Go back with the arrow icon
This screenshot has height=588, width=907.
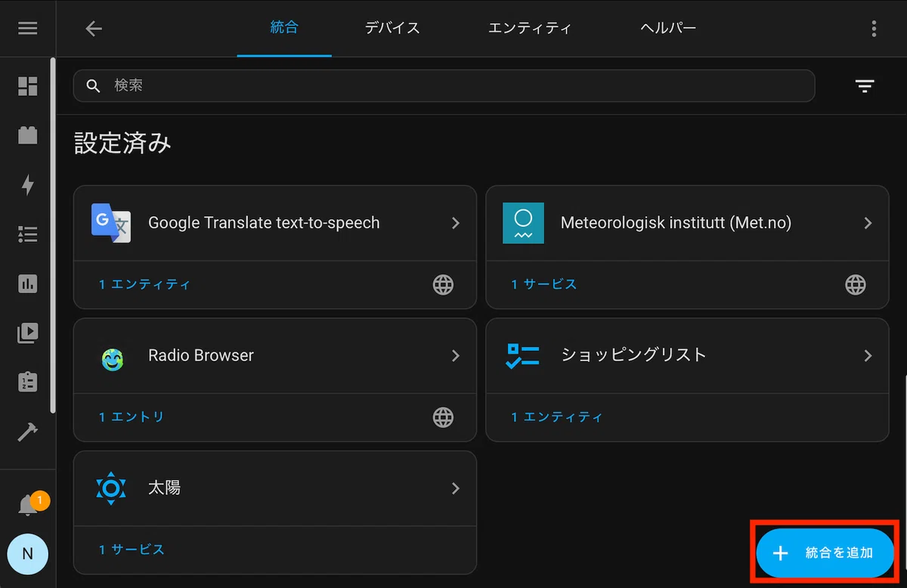point(94,29)
